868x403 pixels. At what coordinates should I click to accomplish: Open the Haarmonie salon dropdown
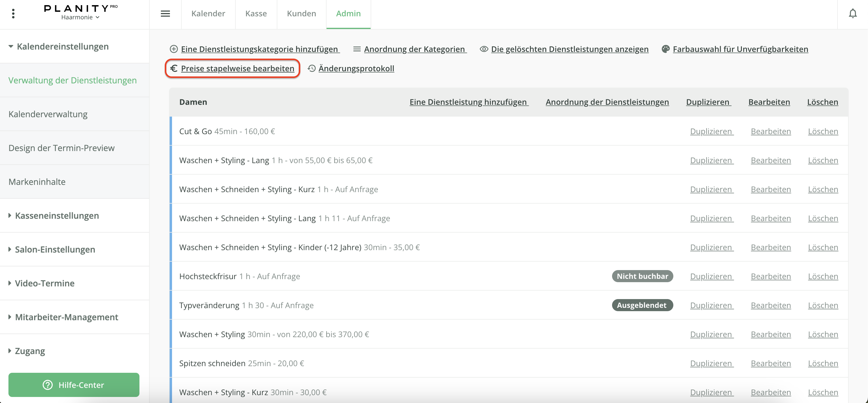[x=80, y=17]
